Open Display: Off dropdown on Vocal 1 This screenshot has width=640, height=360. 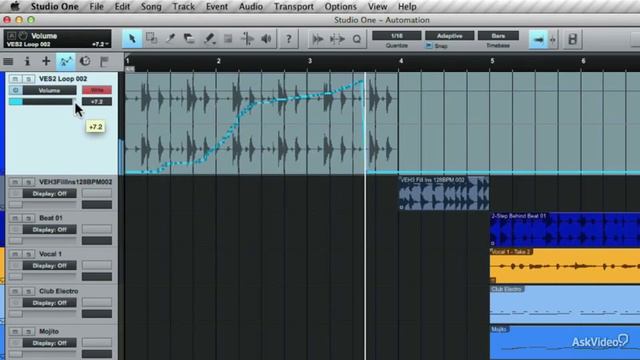pyautogui.click(x=49, y=266)
